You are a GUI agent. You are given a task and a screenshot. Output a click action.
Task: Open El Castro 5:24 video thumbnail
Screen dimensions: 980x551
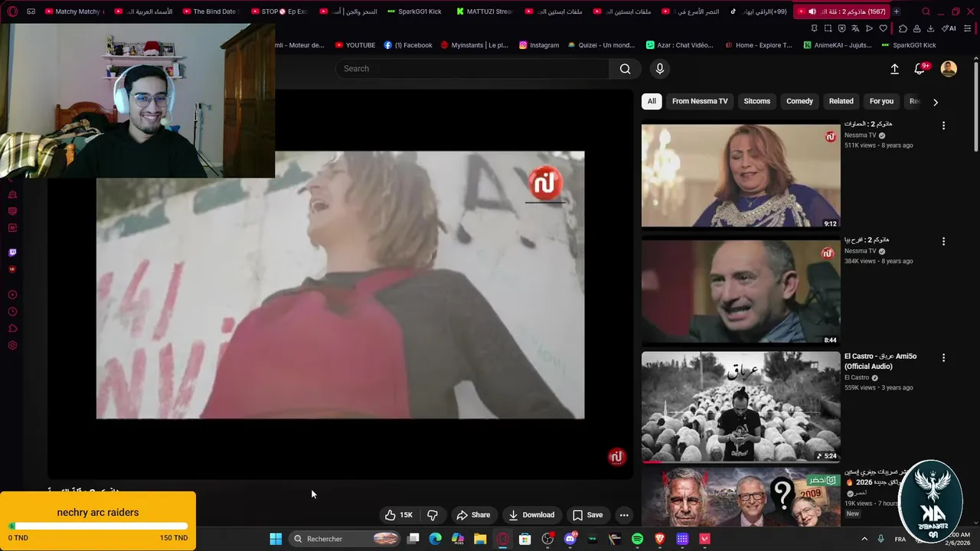pos(740,407)
